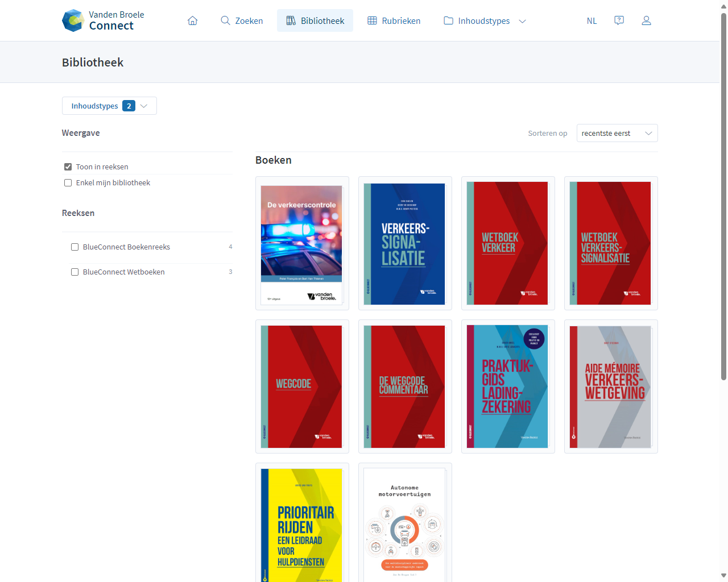Check 'BlueConnect Wetboeken' filter
728x582 pixels.
75,272
